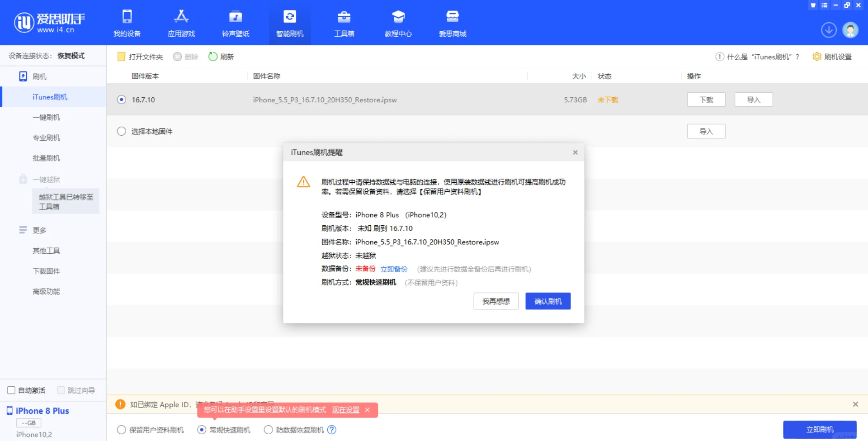Click the 立即刷机 flash now button
Screen dimensions: 868x441
820,429
